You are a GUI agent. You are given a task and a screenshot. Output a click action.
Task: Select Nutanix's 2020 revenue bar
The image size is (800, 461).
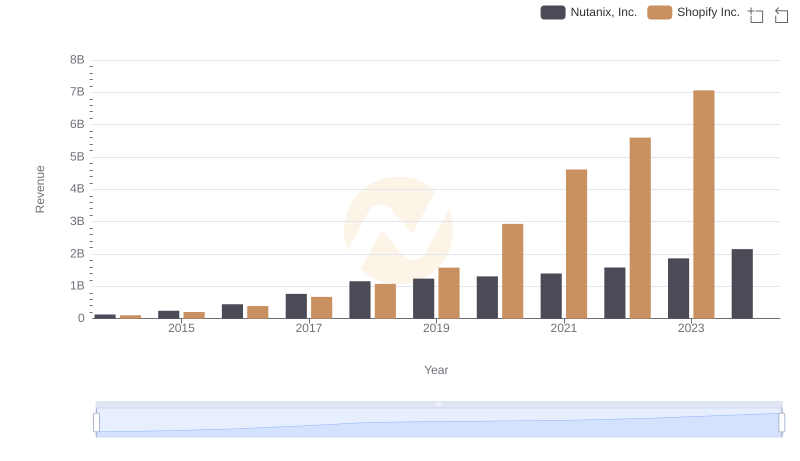point(487,298)
